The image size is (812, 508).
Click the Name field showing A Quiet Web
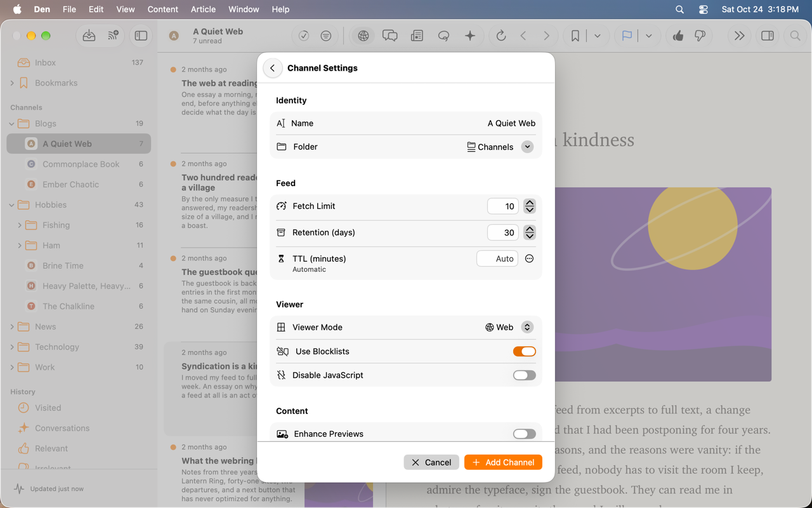[511, 123]
